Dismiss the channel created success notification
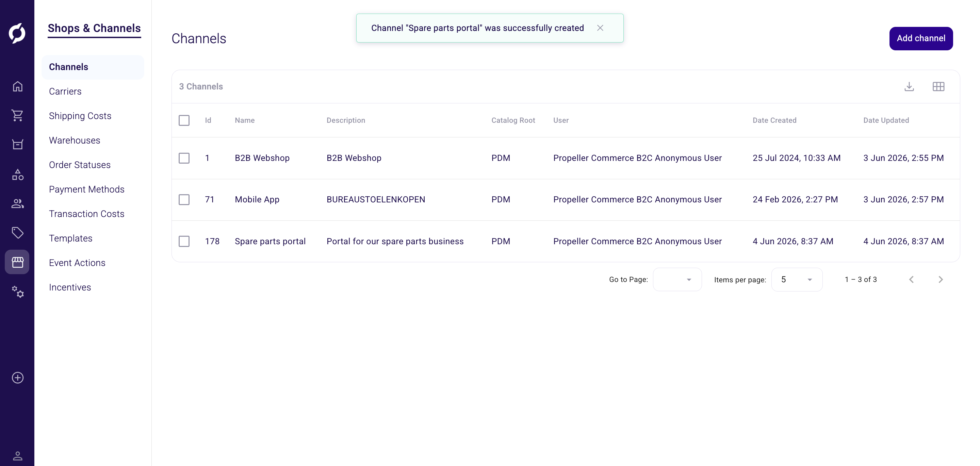 (600, 28)
